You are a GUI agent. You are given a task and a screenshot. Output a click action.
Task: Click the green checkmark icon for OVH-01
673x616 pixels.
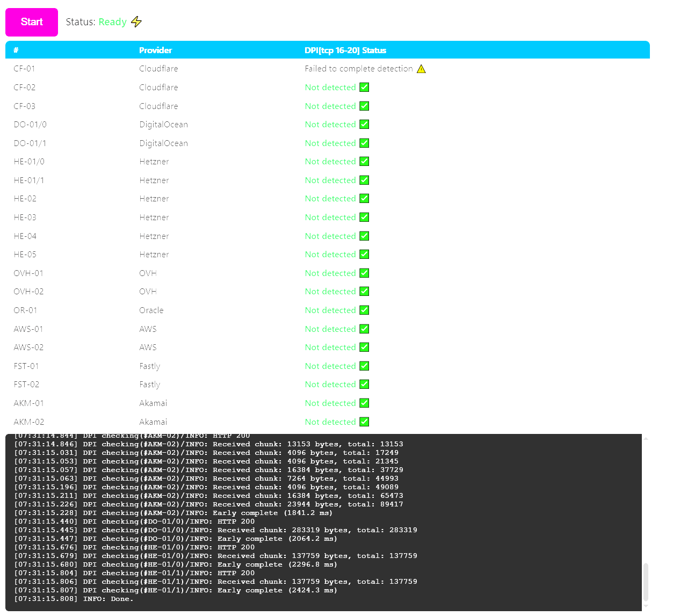364,273
